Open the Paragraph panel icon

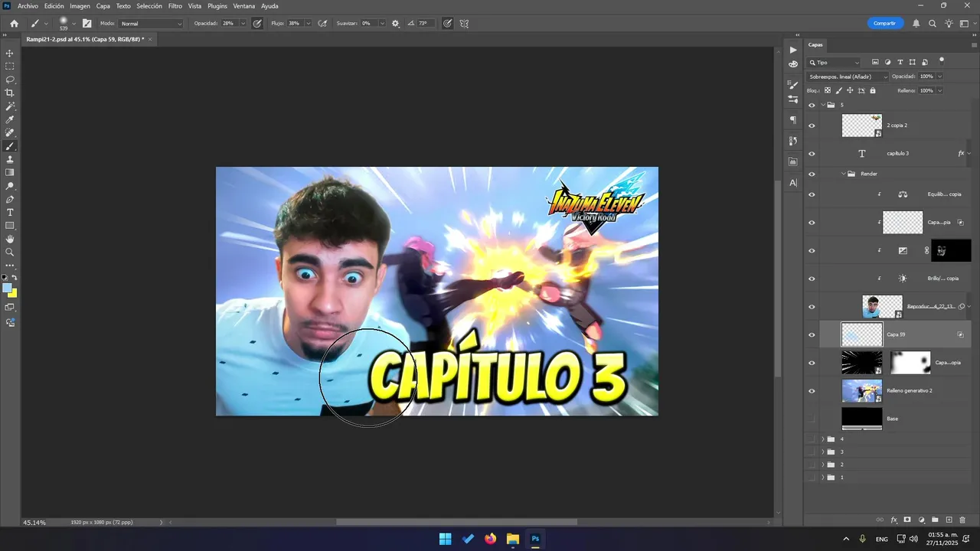click(x=793, y=119)
